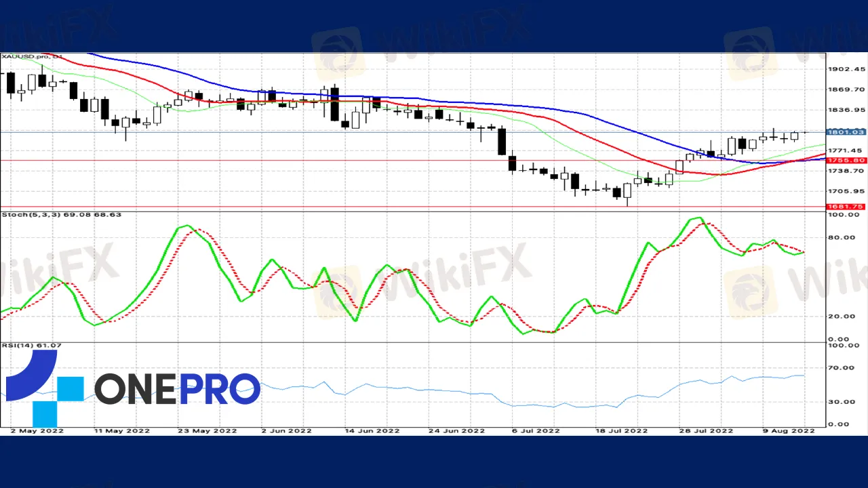
Task: Click the RSI(14) indicator label
Action: coord(32,346)
